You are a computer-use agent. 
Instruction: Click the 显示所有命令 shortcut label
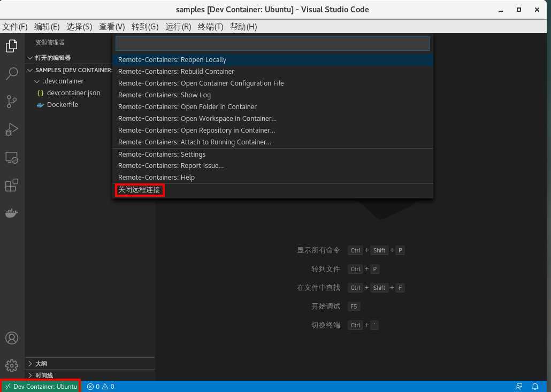[x=318, y=250]
